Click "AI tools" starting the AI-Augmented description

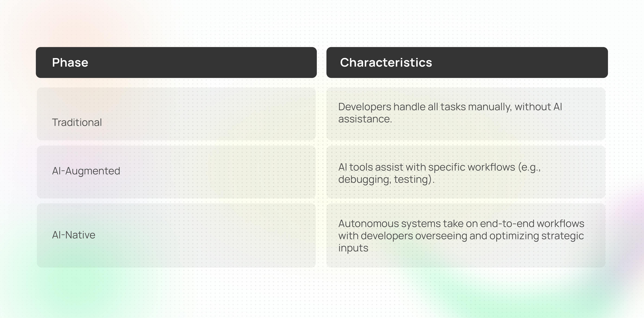pos(355,167)
